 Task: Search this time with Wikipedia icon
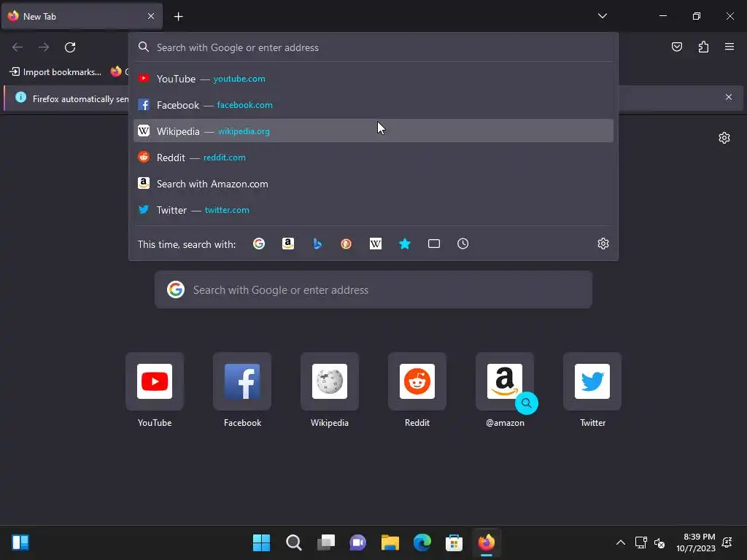click(376, 244)
